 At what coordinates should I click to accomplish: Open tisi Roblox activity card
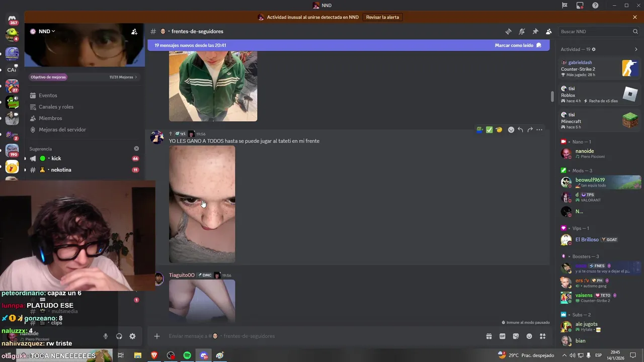[600, 95]
